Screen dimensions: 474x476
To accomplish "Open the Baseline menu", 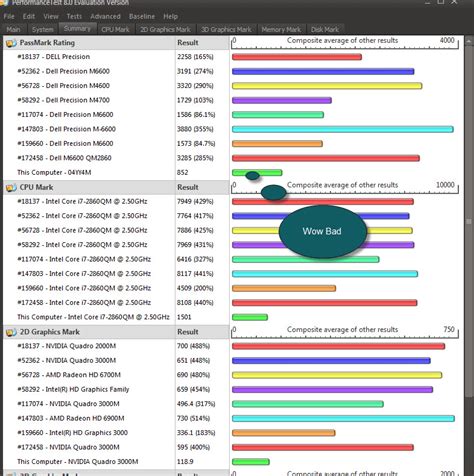I will (142, 16).
